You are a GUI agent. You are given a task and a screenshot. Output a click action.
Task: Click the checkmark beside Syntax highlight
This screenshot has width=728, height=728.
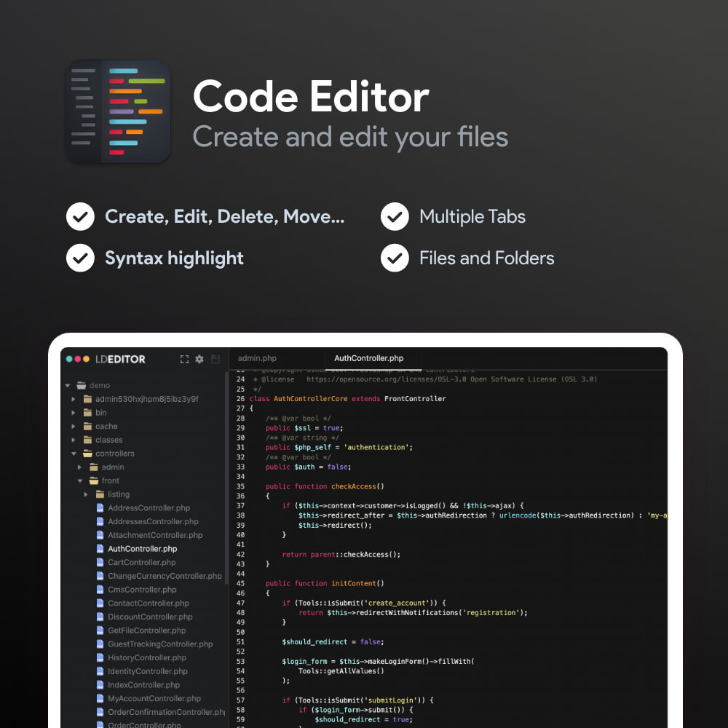(80, 258)
